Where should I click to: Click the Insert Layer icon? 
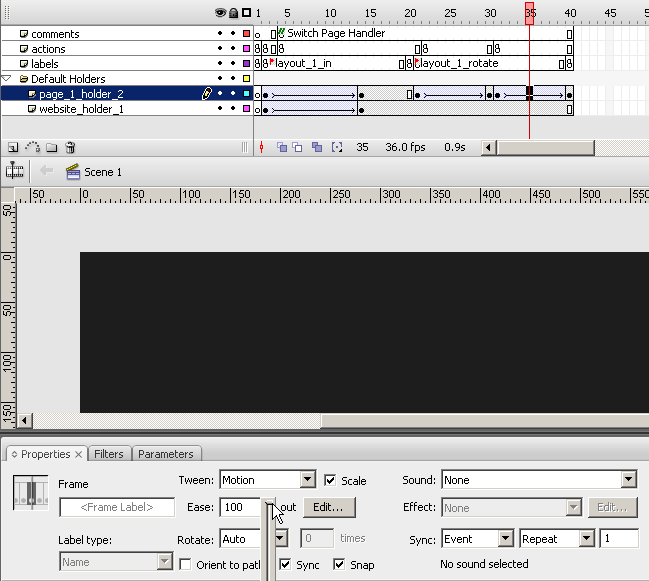tap(13, 147)
